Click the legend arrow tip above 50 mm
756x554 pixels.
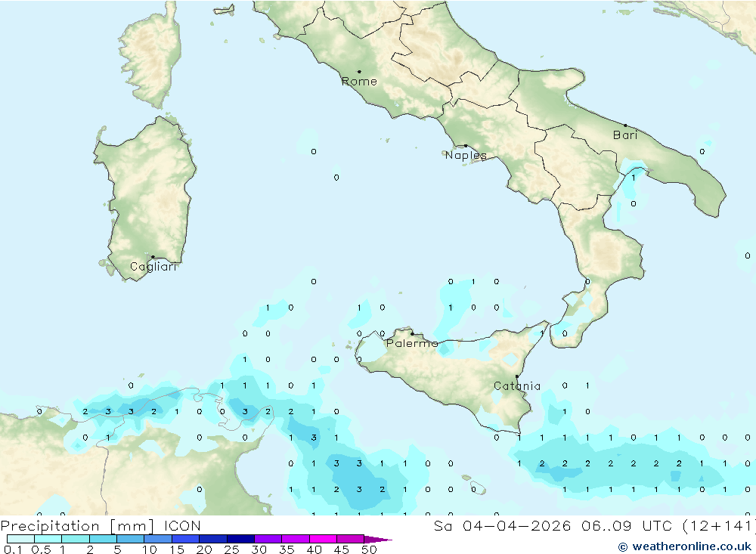[x=378, y=540]
